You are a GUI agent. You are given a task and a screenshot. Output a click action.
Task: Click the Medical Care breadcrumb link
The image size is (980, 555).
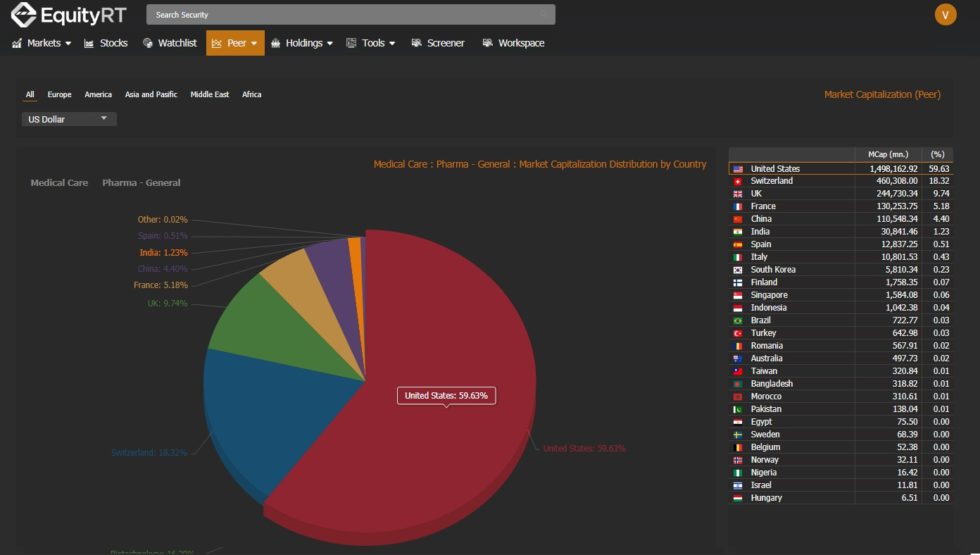(x=59, y=183)
